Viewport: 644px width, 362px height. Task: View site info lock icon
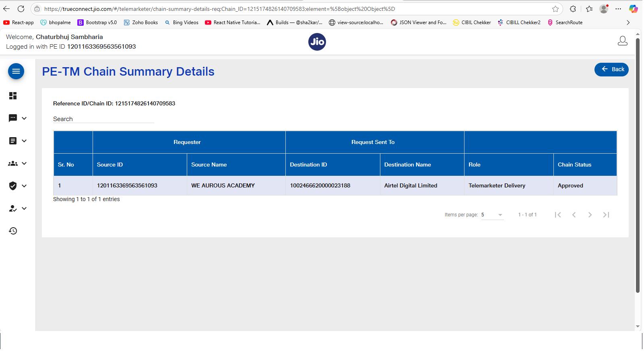click(x=37, y=9)
